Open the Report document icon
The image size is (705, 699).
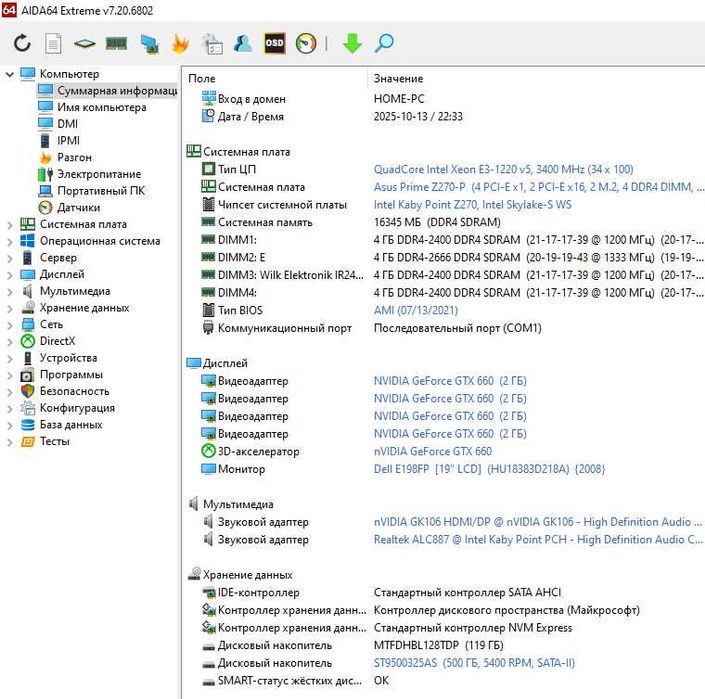point(53,44)
